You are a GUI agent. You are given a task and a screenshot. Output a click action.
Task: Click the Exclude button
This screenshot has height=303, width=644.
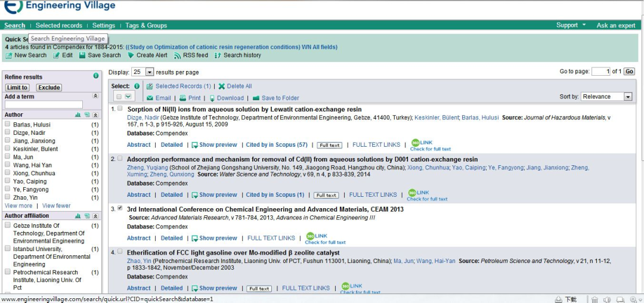(49, 88)
